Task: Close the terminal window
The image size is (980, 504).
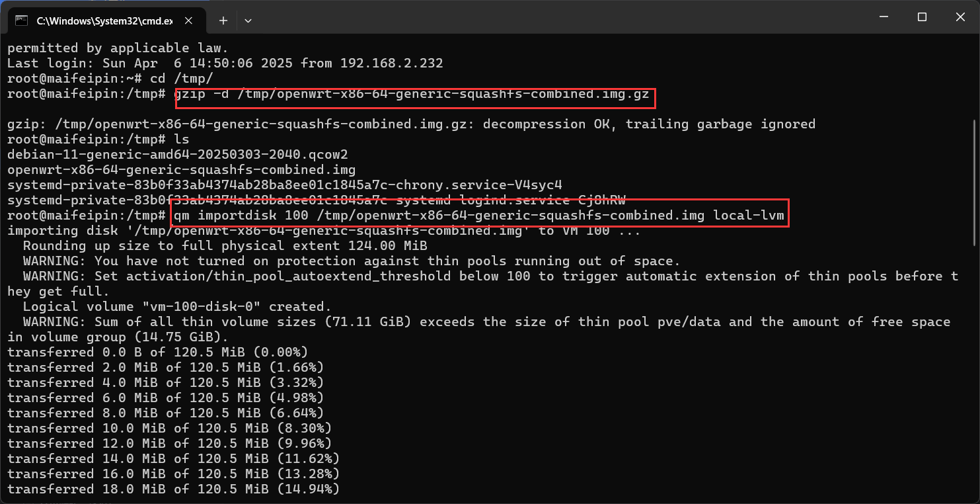Action: click(x=960, y=17)
